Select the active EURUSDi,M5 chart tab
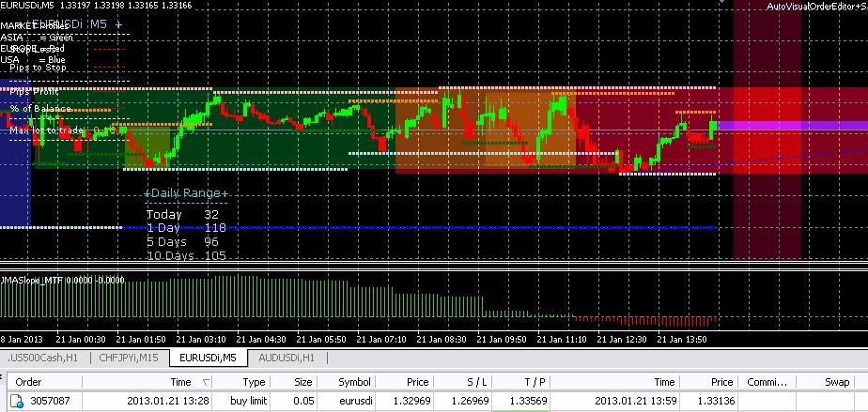 point(209,358)
